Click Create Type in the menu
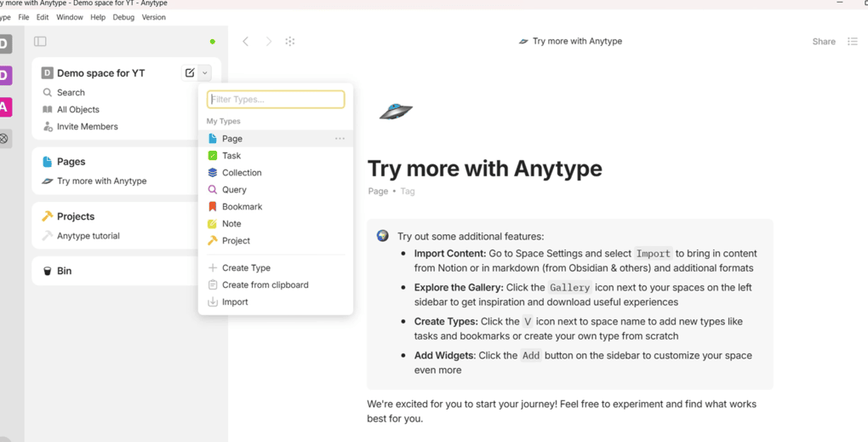 point(276,268)
